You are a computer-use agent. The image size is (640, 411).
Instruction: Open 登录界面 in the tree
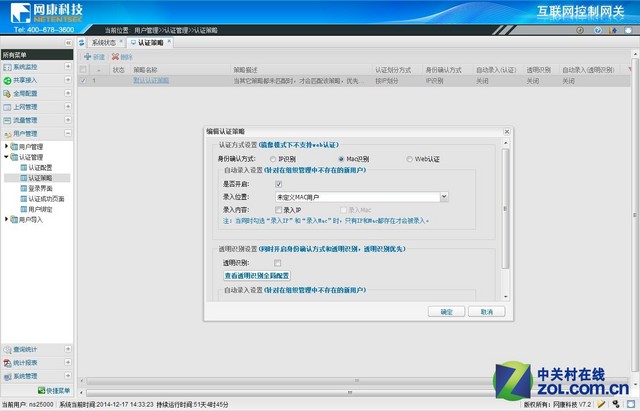[x=40, y=189]
